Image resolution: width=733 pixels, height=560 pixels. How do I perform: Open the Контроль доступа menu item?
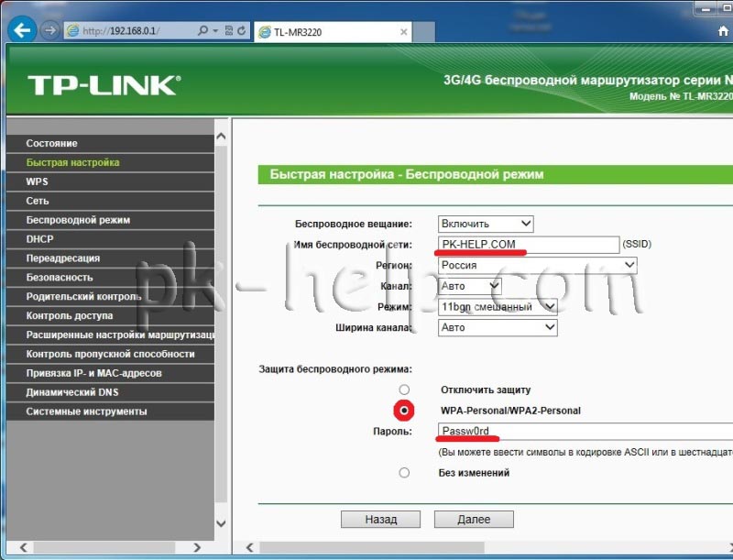110,316
